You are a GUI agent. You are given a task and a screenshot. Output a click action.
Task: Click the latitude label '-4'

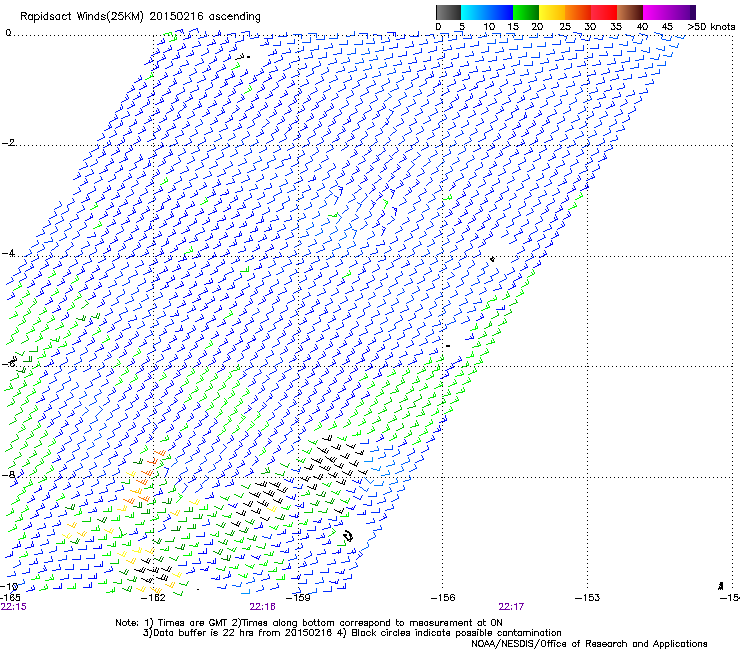[8, 253]
